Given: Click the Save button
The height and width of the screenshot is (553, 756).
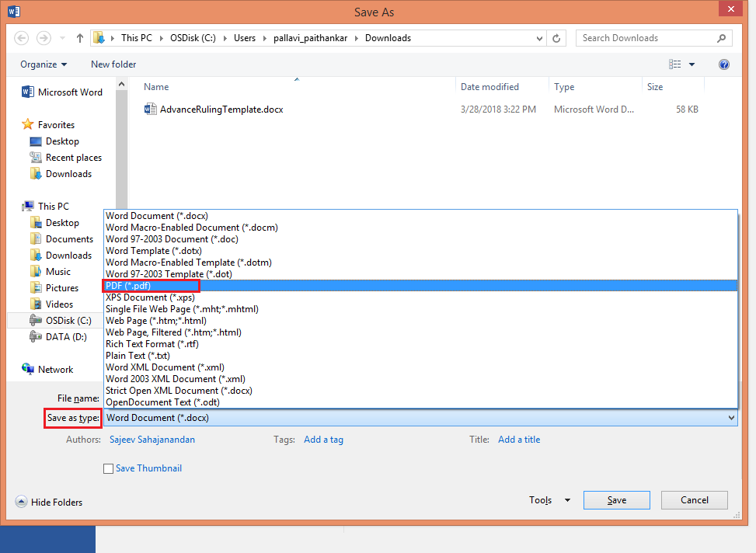Looking at the screenshot, I should coord(617,500).
